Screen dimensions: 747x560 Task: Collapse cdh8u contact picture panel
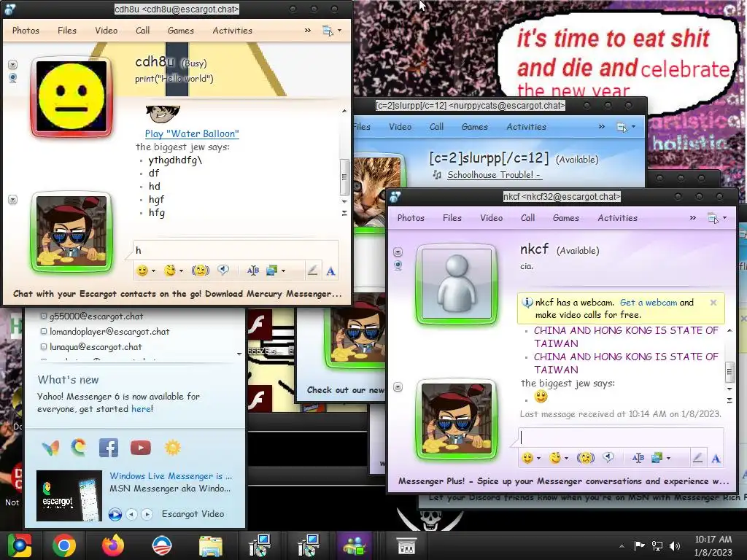tap(13, 64)
